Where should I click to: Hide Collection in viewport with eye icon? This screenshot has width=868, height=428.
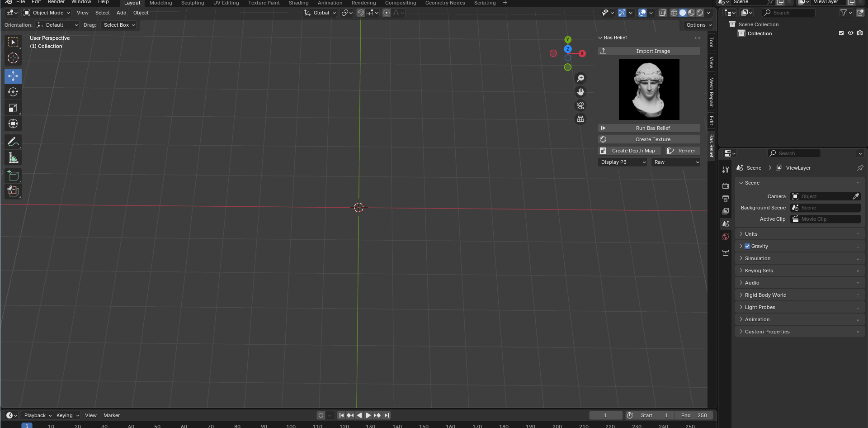pos(850,33)
